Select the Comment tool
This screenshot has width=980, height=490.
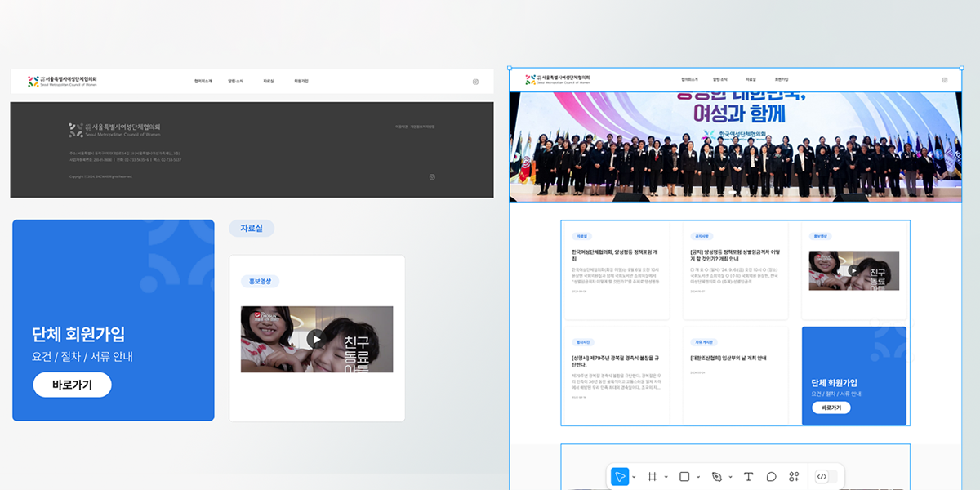click(x=771, y=477)
